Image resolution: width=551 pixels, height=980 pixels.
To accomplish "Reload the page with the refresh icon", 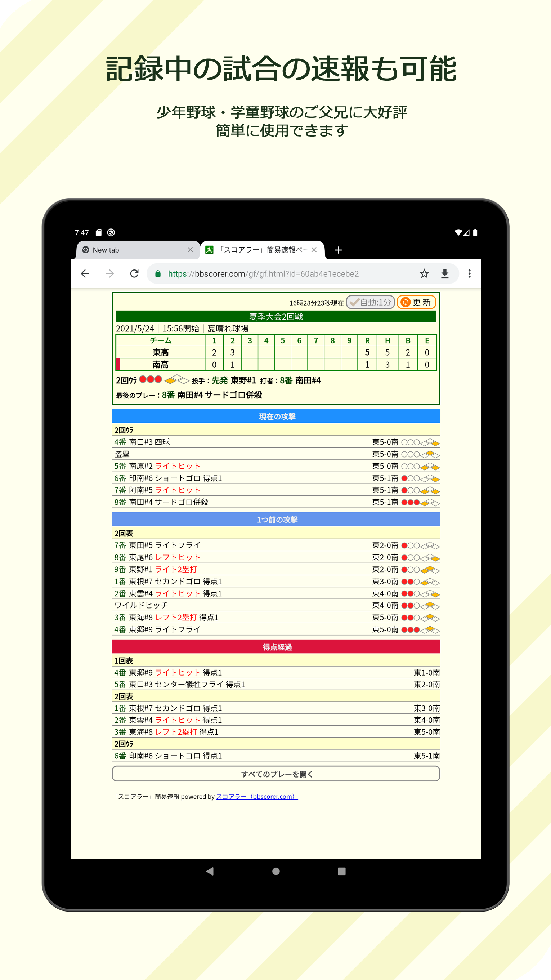I will [x=134, y=273].
